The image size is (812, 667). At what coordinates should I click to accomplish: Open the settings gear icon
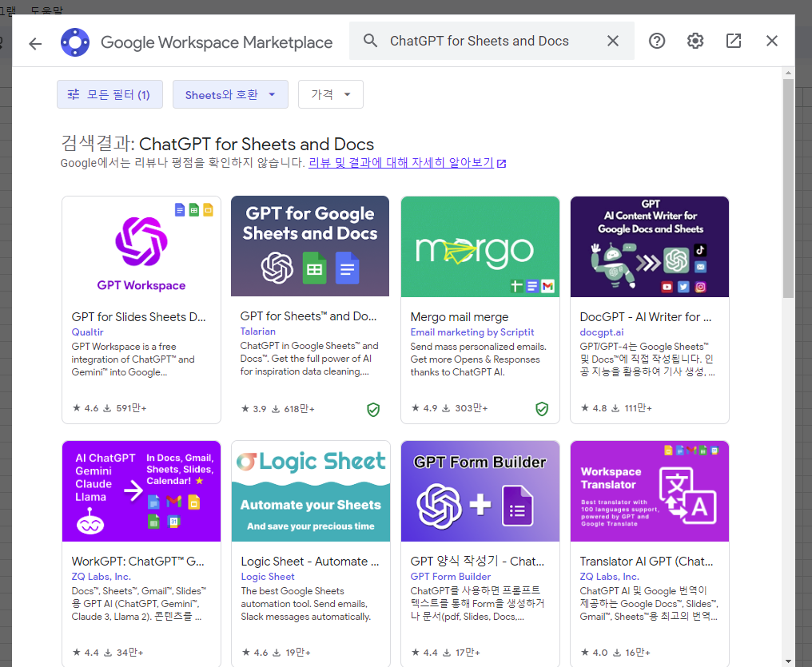pos(695,41)
